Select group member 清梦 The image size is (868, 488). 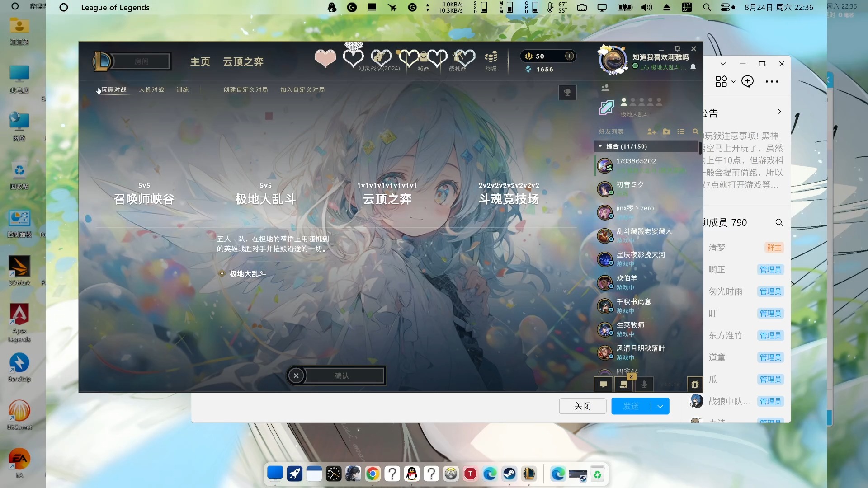[717, 248]
